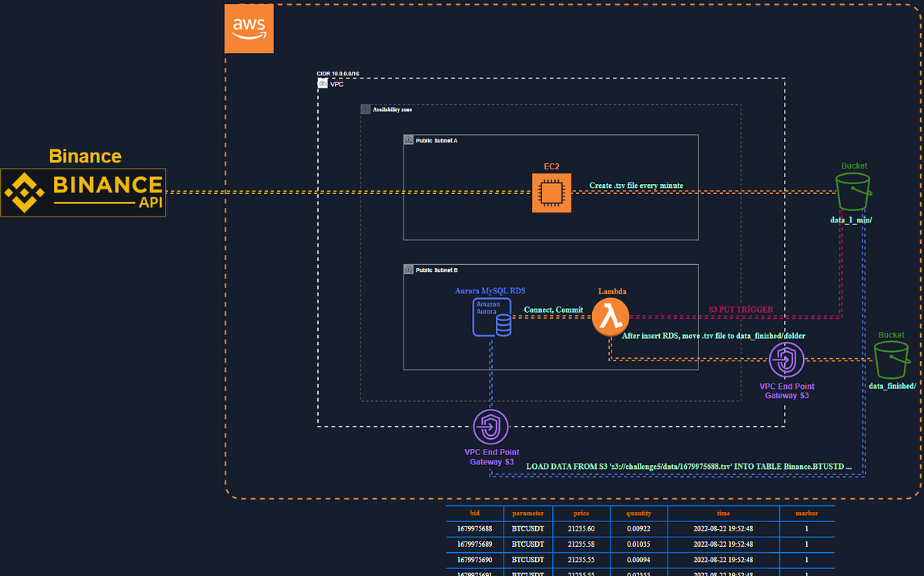Open the Amazon Aurora database icon
Viewport: 924px width, 576px height.
(491, 317)
